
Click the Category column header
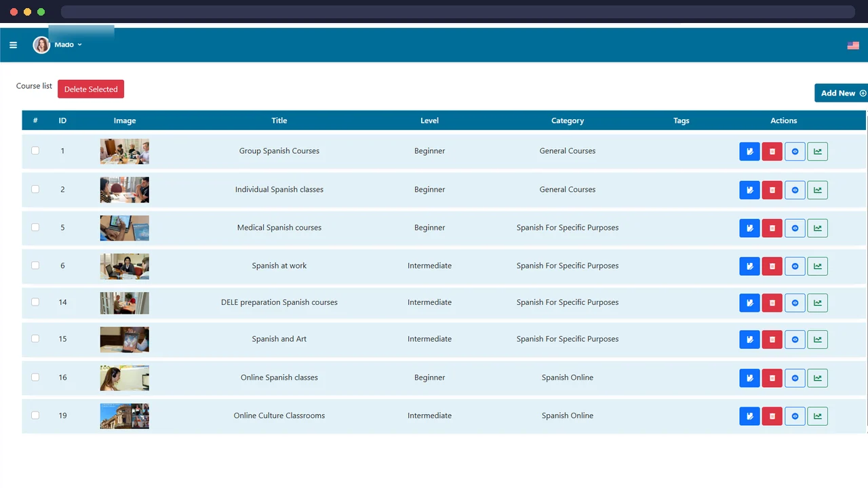(568, 121)
